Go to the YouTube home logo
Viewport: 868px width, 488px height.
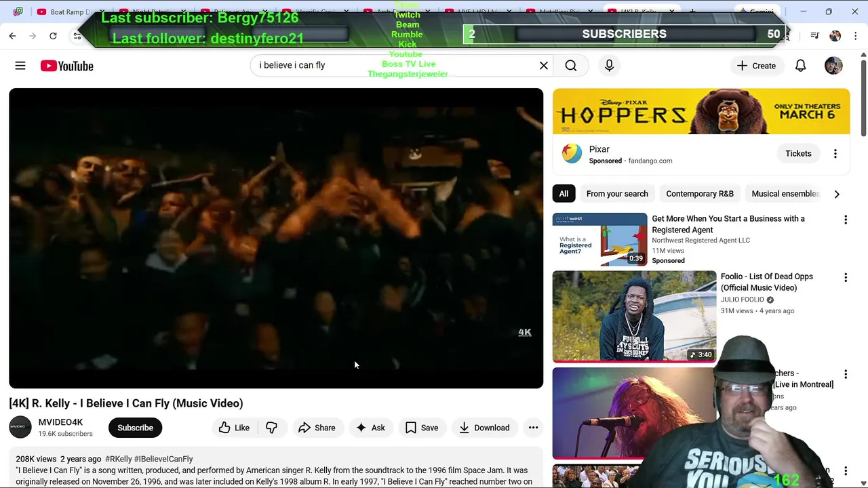pyautogui.click(x=66, y=66)
